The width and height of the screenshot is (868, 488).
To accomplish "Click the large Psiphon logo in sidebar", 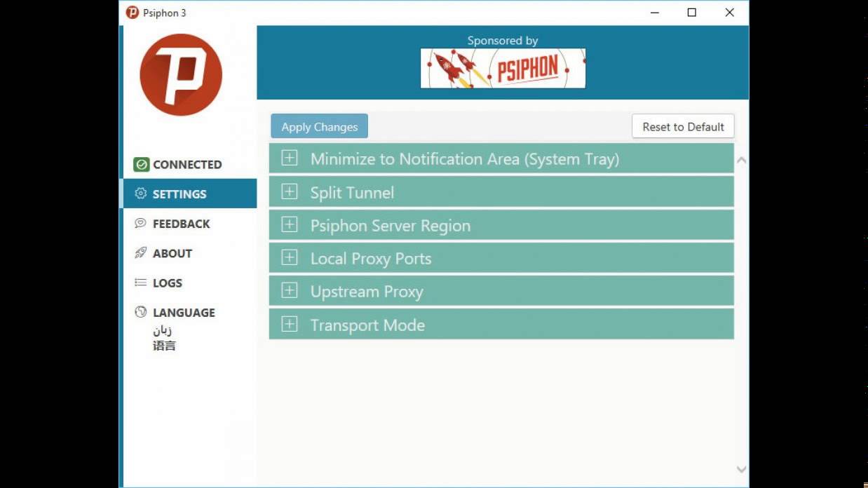I will point(181,75).
